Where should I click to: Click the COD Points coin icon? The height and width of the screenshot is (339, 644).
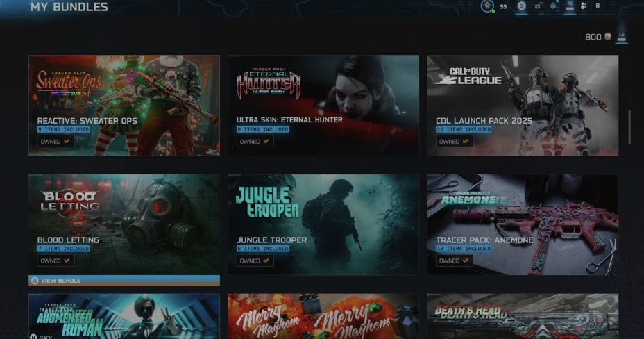click(x=608, y=37)
